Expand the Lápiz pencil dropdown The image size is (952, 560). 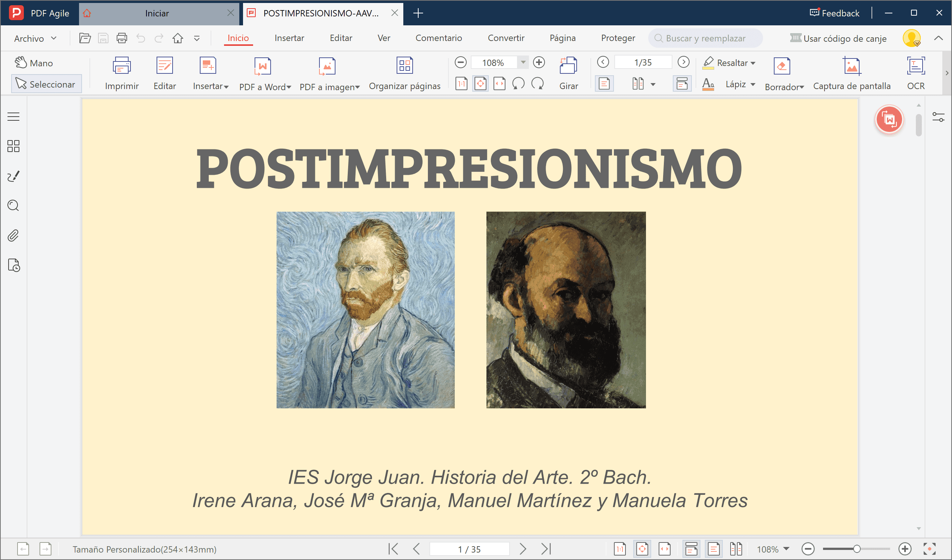[x=753, y=84]
